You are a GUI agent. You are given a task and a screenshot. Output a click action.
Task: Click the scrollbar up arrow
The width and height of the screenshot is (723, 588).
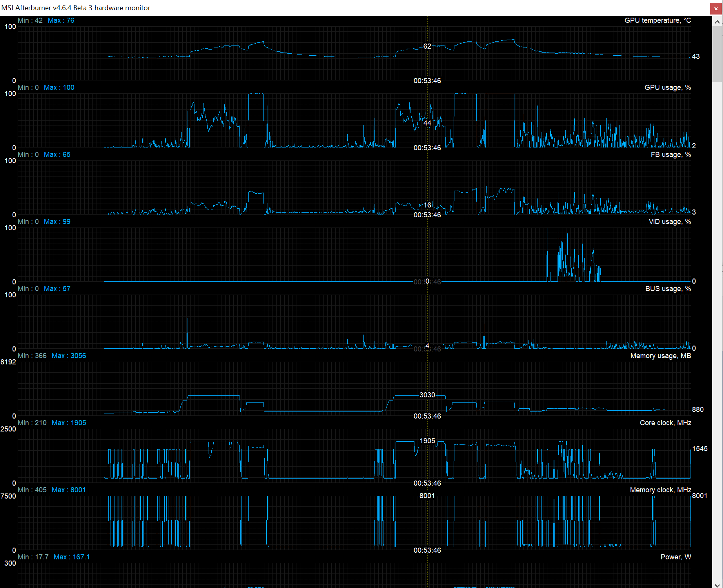pyautogui.click(x=718, y=22)
